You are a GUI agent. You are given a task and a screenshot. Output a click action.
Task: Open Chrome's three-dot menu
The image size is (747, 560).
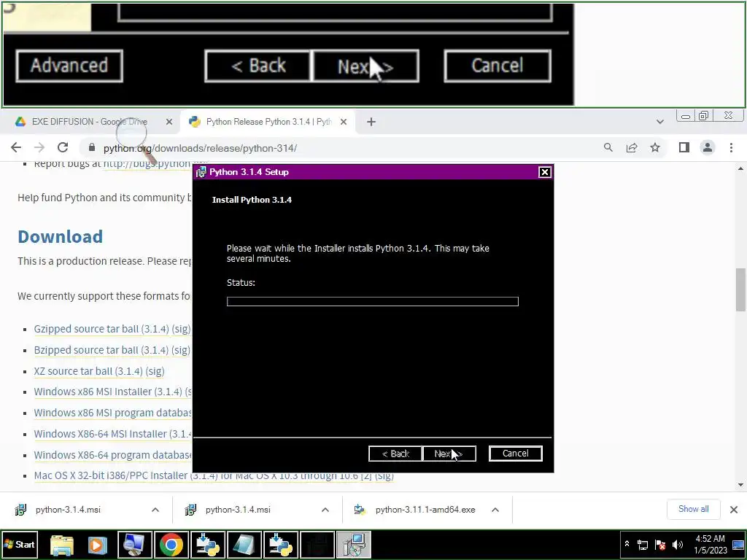[731, 147]
